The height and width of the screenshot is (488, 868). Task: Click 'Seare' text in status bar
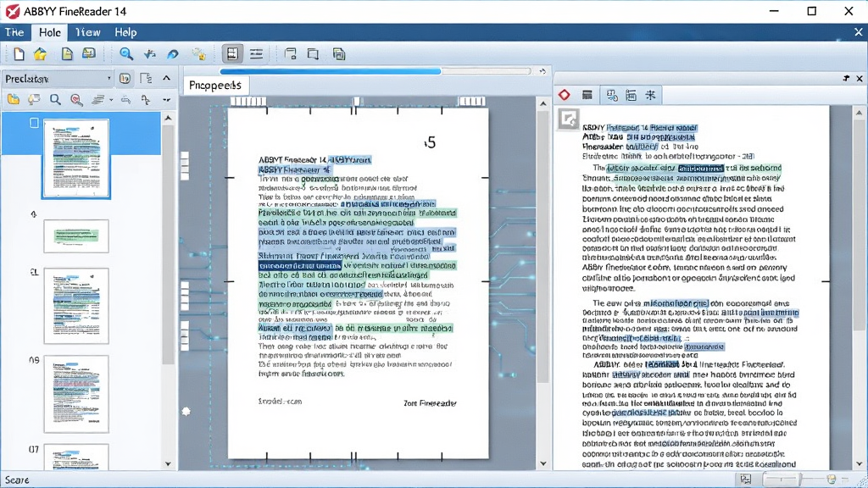pyautogui.click(x=17, y=480)
